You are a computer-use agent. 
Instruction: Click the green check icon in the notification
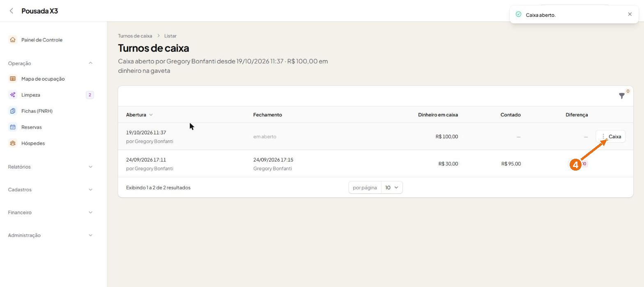point(518,14)
